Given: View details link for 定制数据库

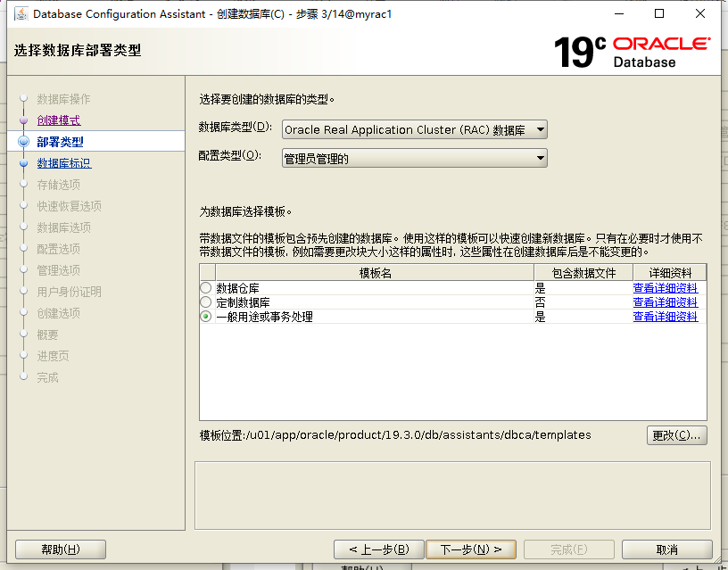Looking at the screenshot, I should point(666,302).
